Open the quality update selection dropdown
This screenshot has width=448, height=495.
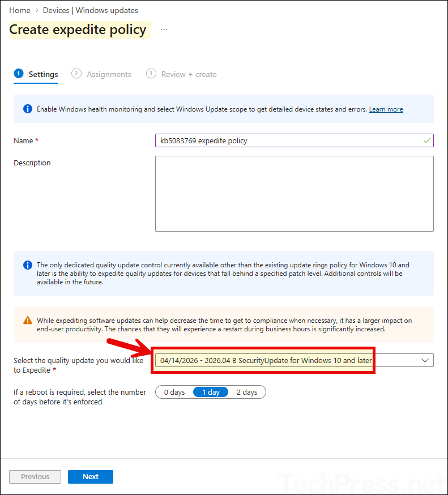[295, 360]
